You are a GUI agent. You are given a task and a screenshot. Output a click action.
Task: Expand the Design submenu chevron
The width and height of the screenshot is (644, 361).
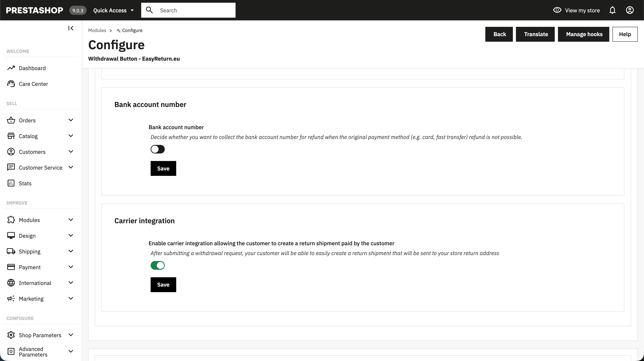(71, 235)
